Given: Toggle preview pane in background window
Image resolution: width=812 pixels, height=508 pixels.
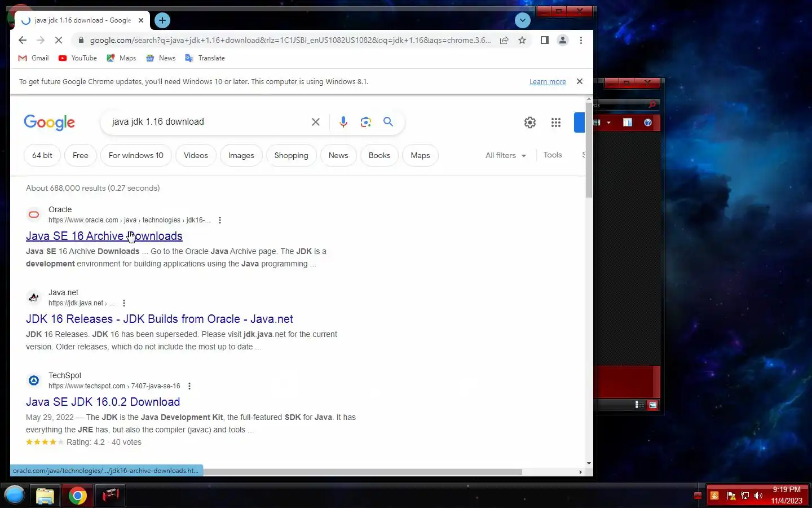Looking at the screenshot, I should pyautogui.click(x=628, y=122).
